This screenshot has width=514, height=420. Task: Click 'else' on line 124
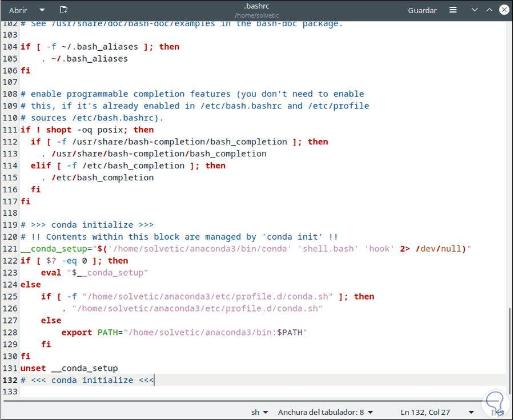[x=31, y=285]
